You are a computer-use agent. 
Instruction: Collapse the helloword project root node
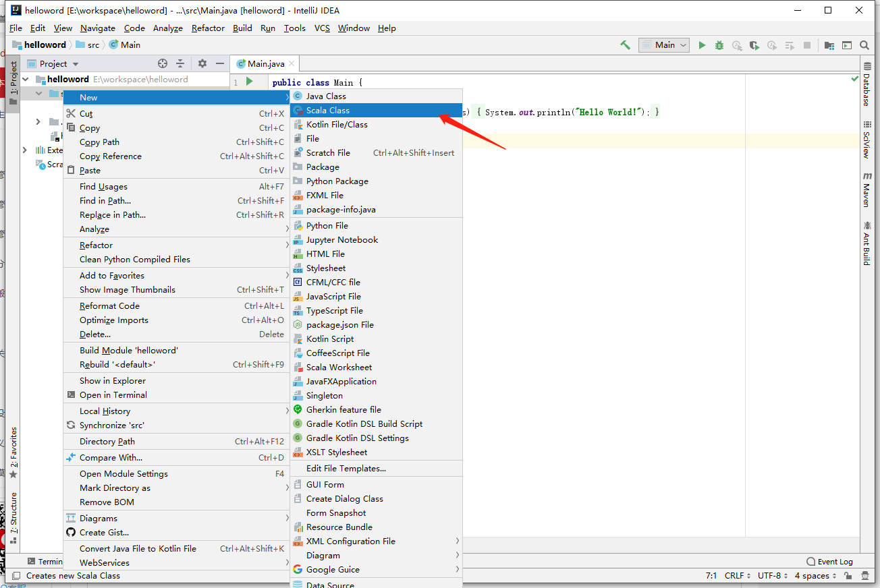[x=26, y=79]
